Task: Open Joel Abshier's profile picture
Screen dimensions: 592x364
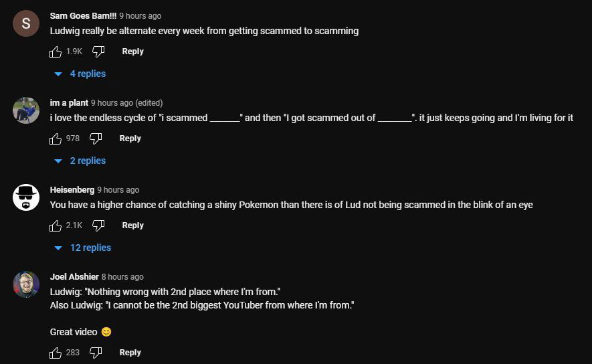Action: (x=26, y=284)
